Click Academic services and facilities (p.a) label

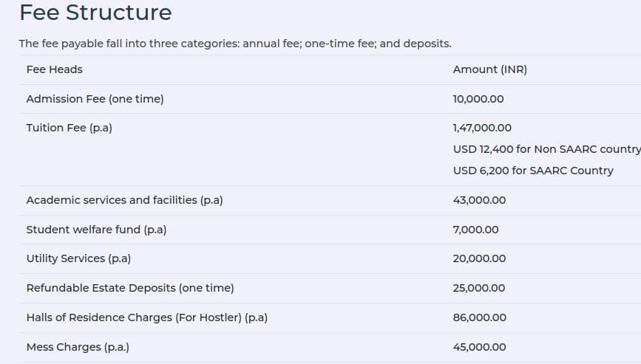pyautogui.click(x=125, y=200)
